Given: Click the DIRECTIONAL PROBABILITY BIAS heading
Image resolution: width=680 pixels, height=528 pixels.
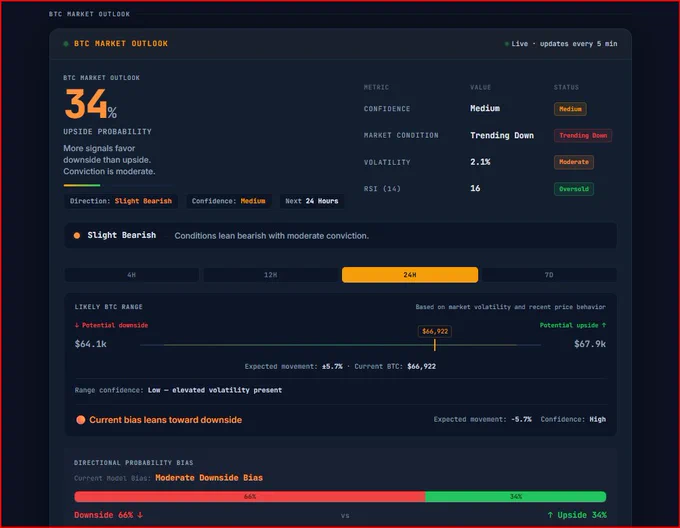Looking at the screenshot, I should pyautogui.click(x=134, y=463).
